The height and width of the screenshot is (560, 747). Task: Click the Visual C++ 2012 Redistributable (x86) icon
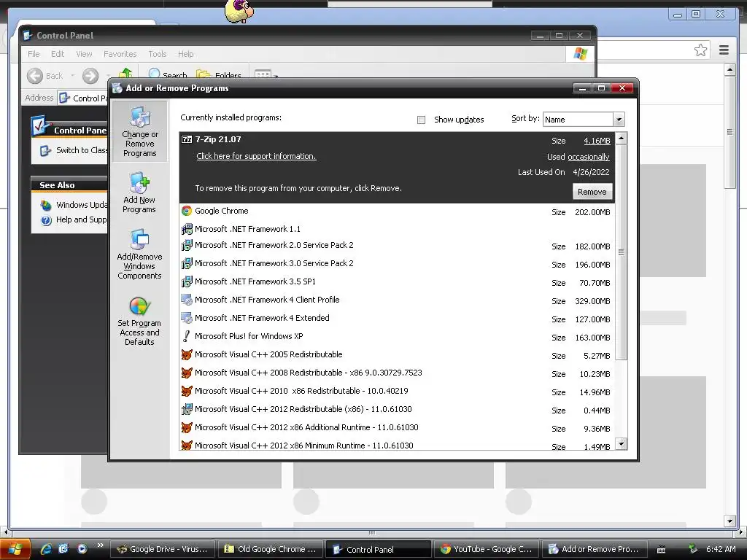[187, 409]
